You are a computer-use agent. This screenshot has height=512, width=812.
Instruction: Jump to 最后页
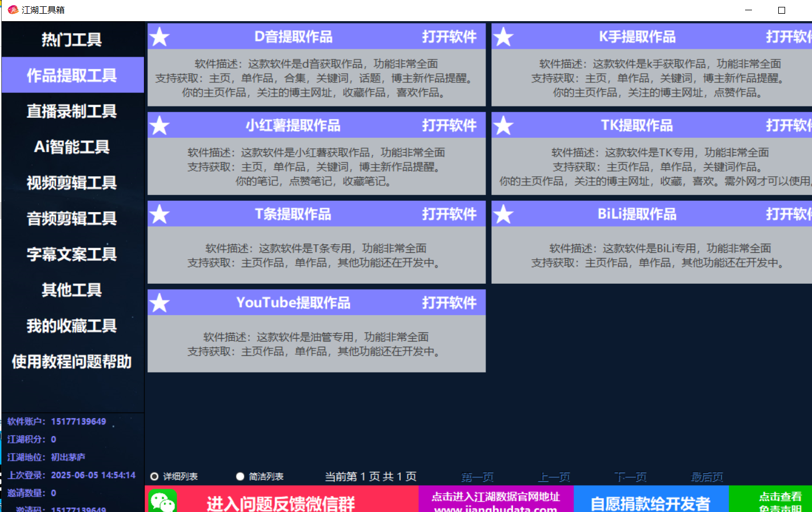click(707, 477)
